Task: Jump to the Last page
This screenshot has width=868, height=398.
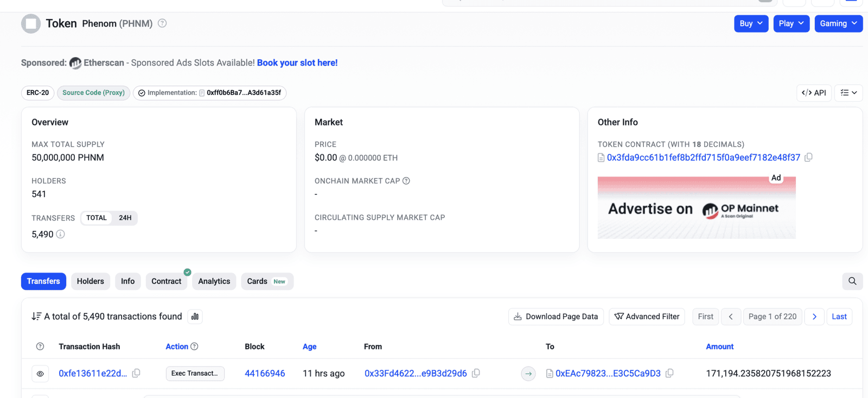Action: (839, 317)
